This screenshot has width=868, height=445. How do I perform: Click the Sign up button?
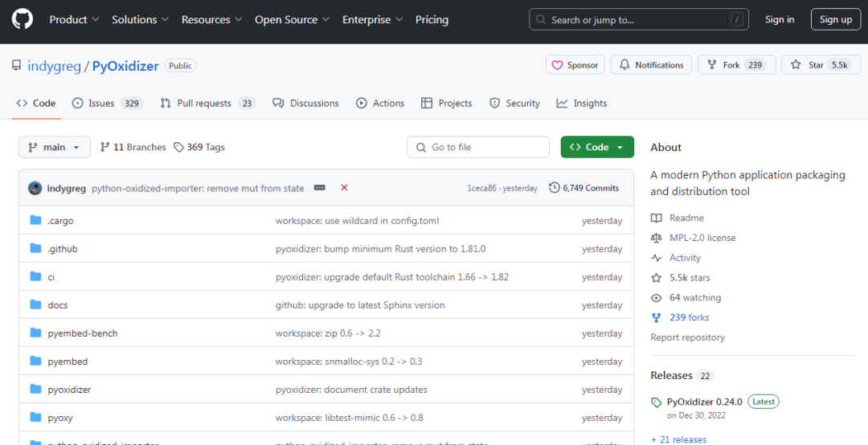(x=836, y=19)
